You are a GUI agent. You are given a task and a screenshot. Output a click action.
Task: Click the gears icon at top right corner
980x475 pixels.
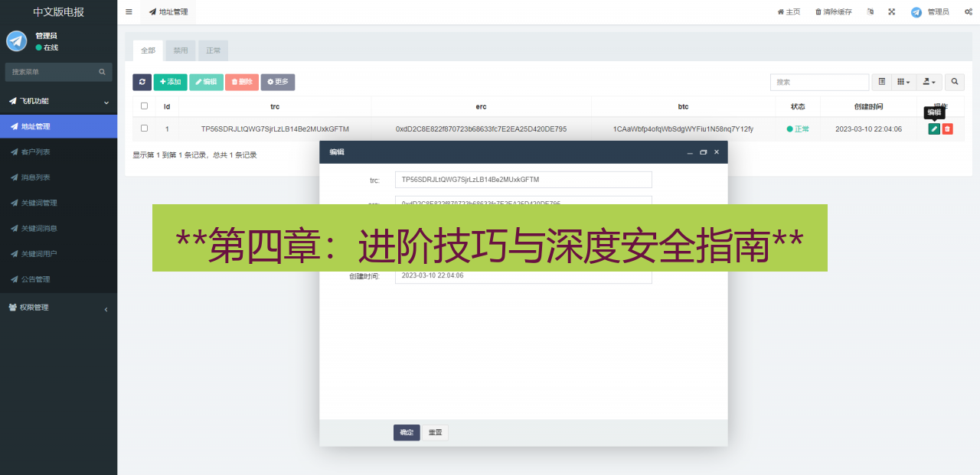tap(967, 11)
